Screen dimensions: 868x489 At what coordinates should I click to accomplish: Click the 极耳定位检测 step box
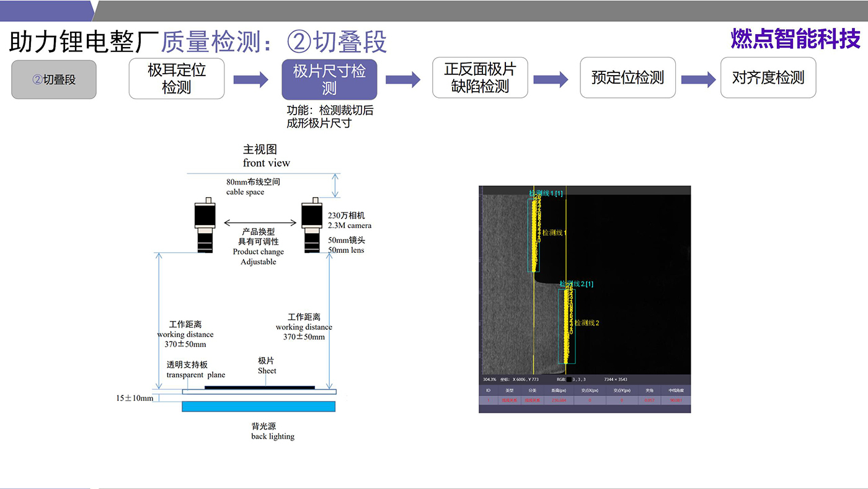click(177, 79)
